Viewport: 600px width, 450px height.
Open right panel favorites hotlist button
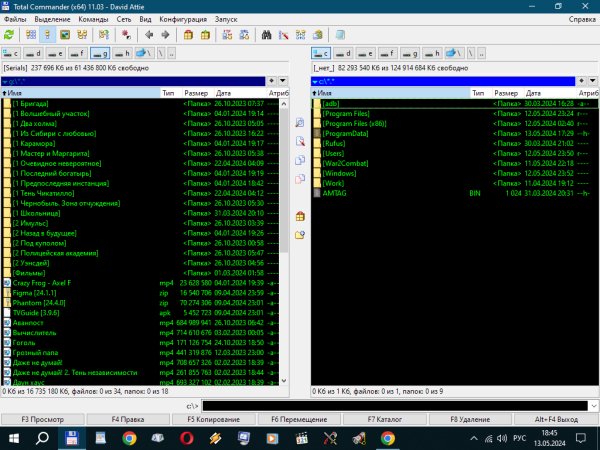pyautogui.click(x=581, y=81)
